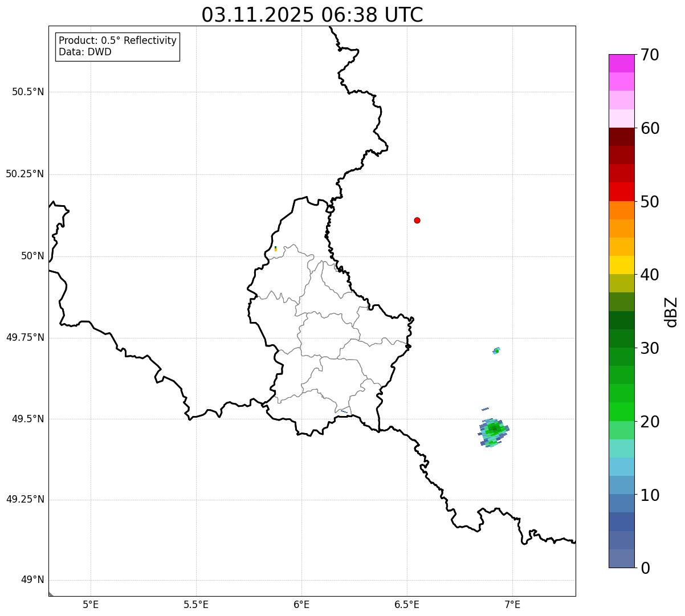Click the dark maroon colorbar segment below 60

[621, 137]
